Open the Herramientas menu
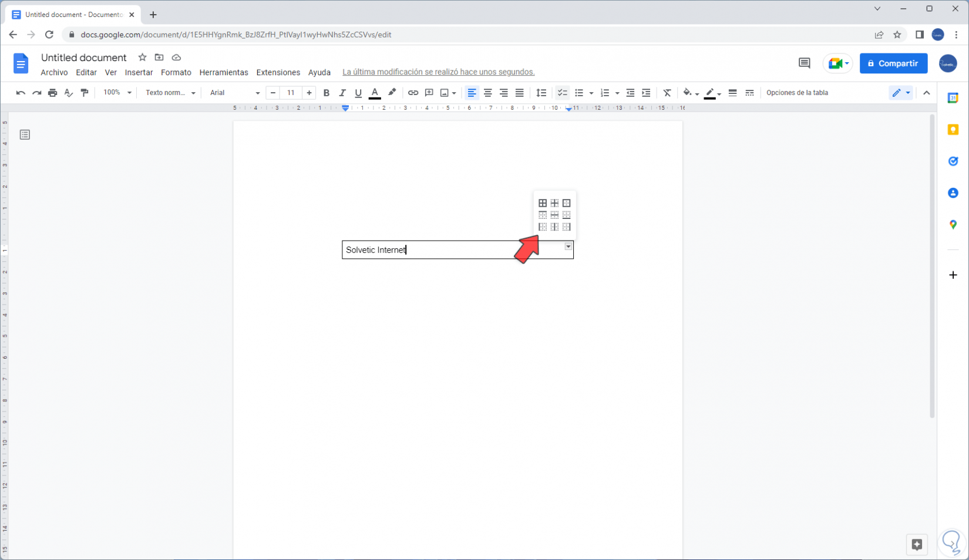969x560 pixels. point(224,72)
